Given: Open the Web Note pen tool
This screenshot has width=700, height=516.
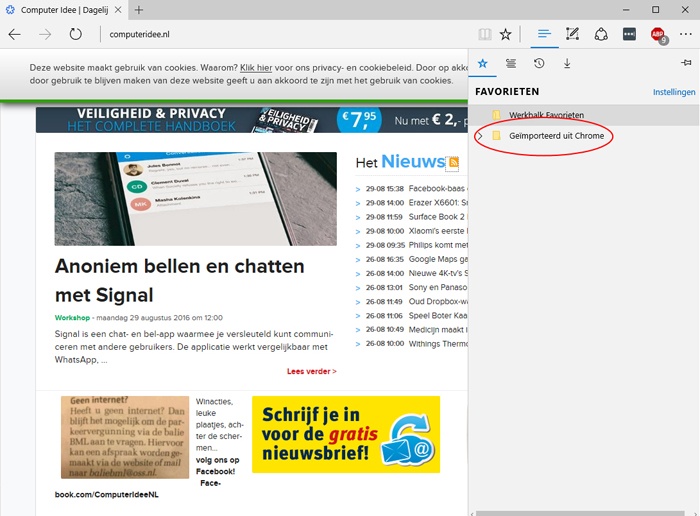Looking at the screenshot, I should pyautogui.click(x=572, y=34).
